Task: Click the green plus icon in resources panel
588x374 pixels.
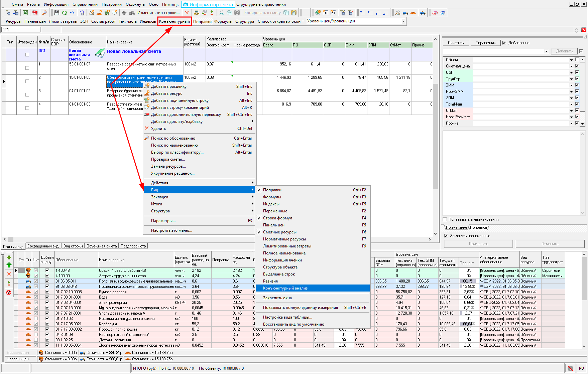Action: coord(9,257)
